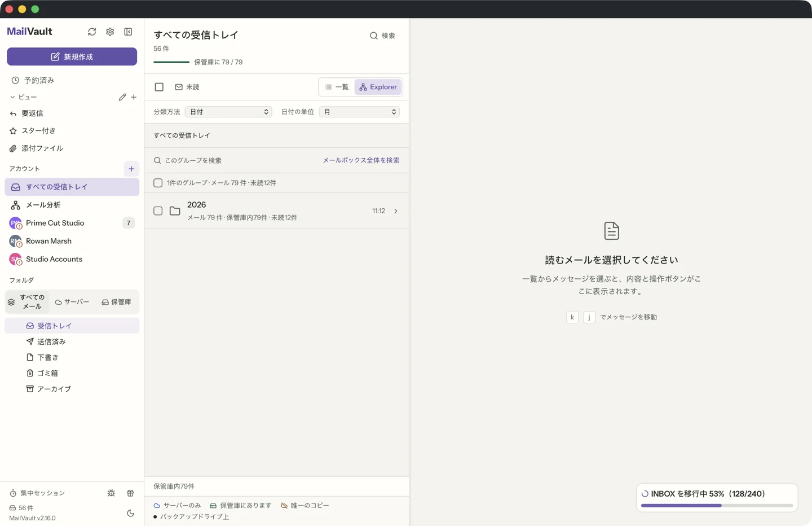Image resolution: width=812 pixels, height=526 pixels.
Task: Open 日付の単位 dropdown showing 月
Action: 359,112
